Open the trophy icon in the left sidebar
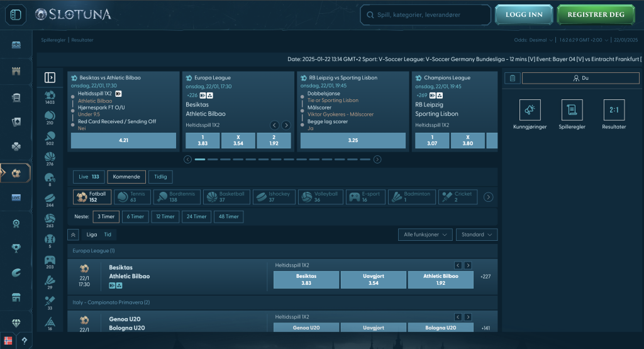Viewport: 644px width, 349px height. click(x=16, y=248)
